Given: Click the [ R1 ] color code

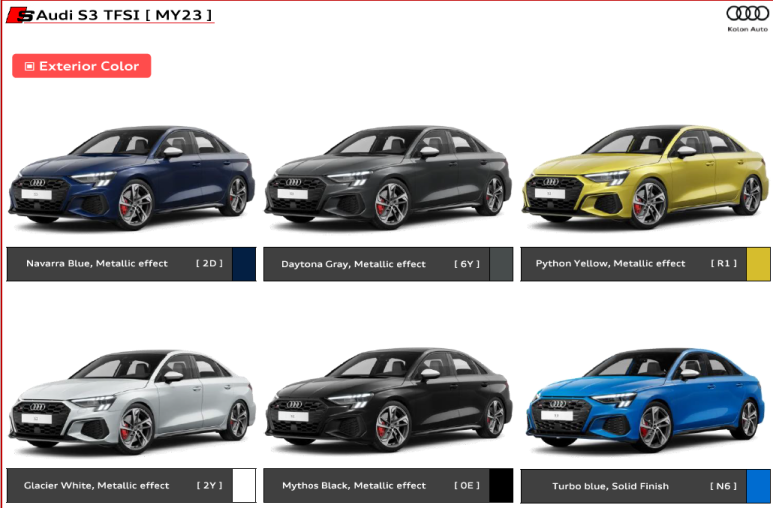Looking at the screenshot, I should pos(724,263).
